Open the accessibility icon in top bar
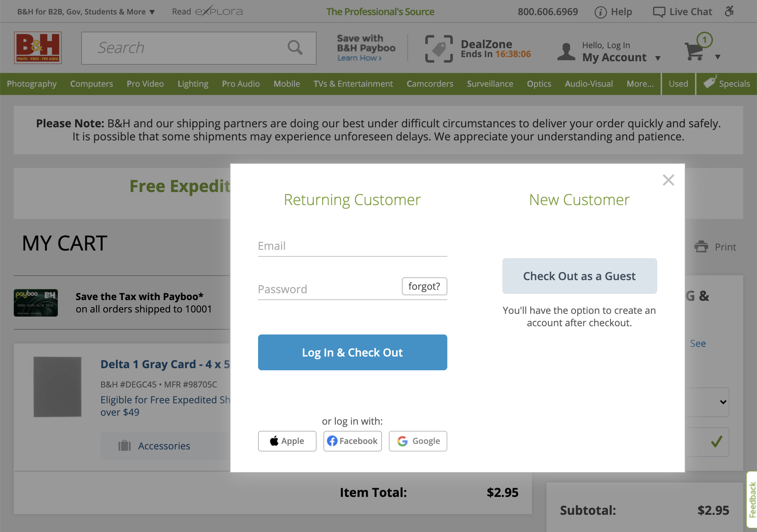Viewport: 757px width, 532px height. 729,11
